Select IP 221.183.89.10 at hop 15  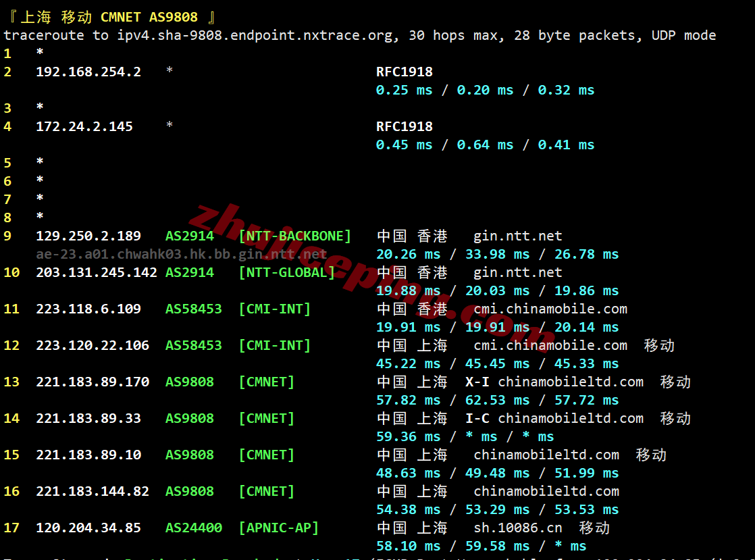88,455
